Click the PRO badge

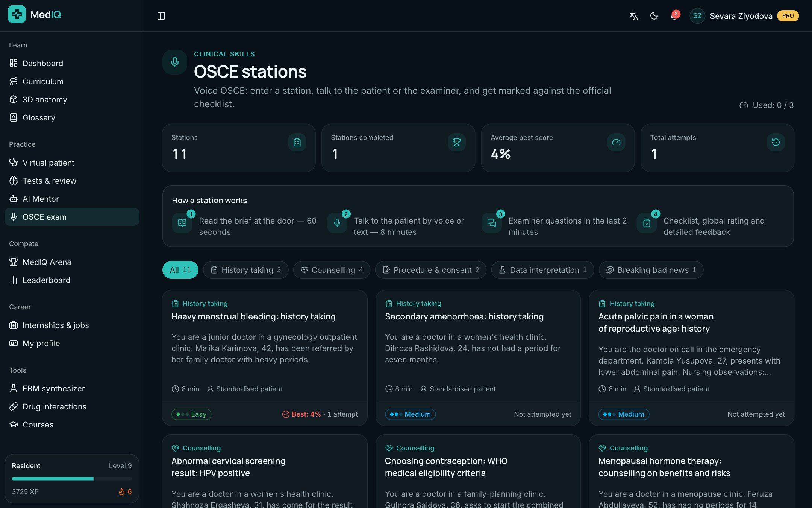(788, 16)
